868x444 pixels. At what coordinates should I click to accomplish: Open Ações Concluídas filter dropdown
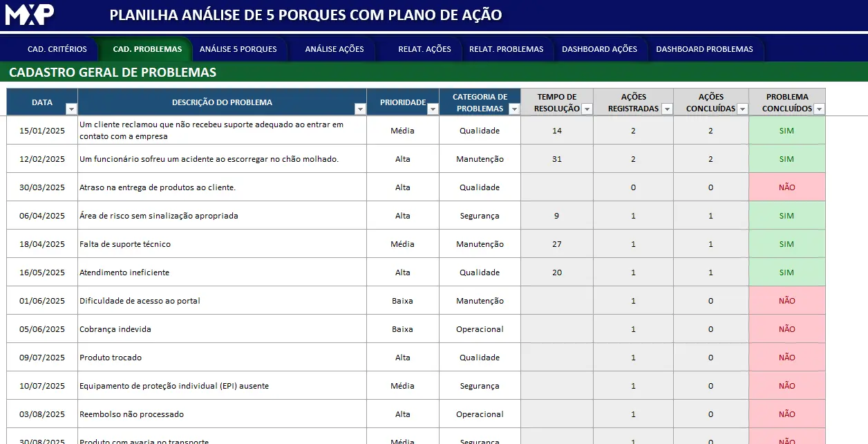click(x=742, y=109)
